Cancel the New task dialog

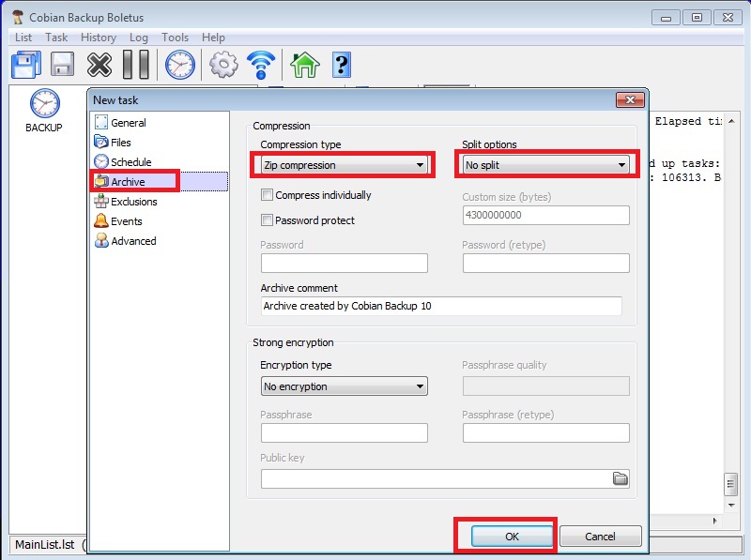[x=600, y=536]
